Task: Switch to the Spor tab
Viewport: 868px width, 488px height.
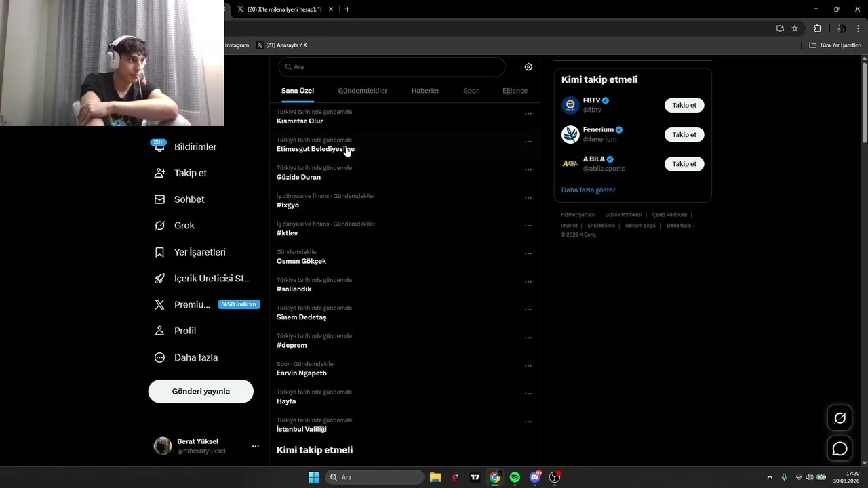Action: (471, 91)
